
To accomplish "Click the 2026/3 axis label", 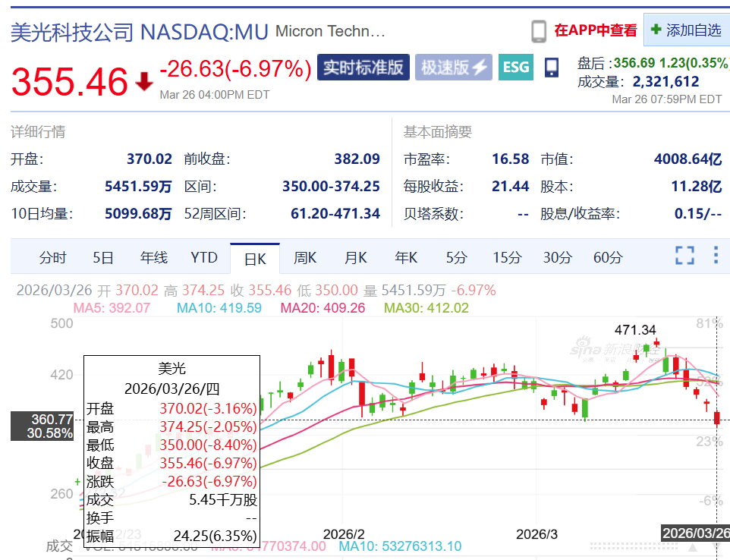I will (536, 534).
